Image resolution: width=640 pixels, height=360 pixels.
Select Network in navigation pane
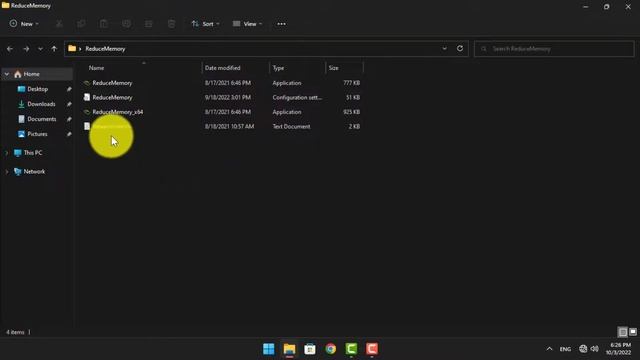click(x=34, y=172)
